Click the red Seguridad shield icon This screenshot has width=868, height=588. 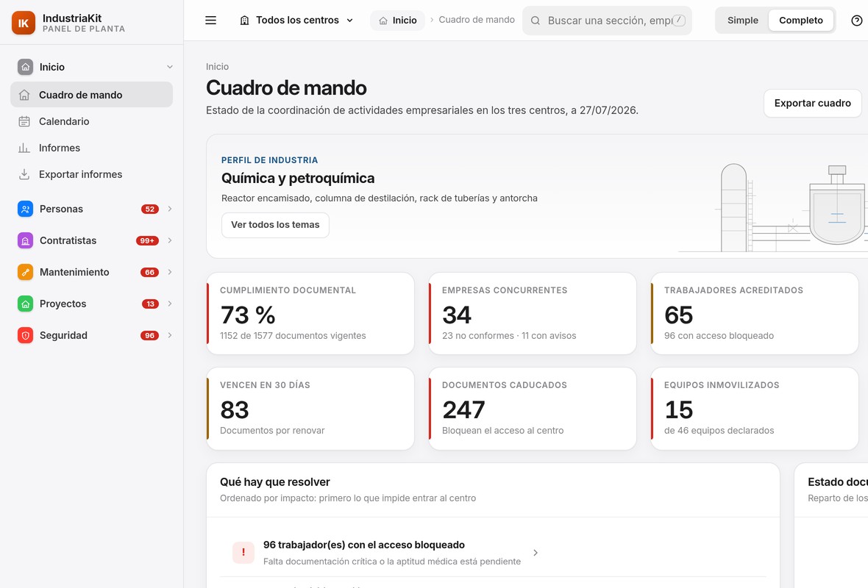(26, 334)
